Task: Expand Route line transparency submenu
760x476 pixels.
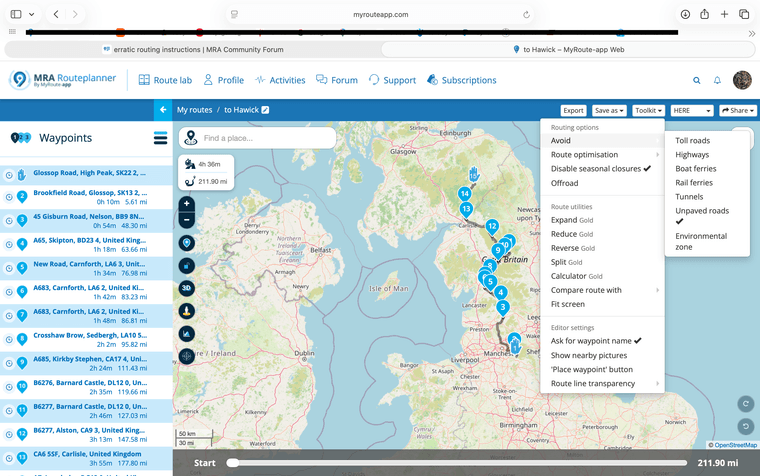Action: [x=602, y=383]
